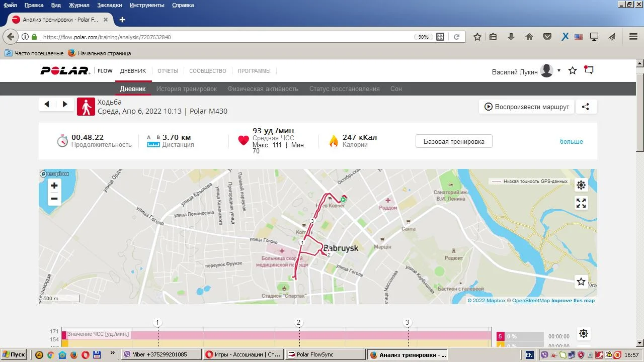Click the Improve this map link
Screen dimensions: 644x362
click(x=573, y=301)
